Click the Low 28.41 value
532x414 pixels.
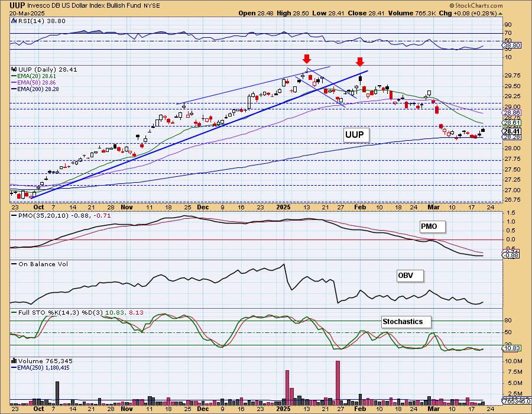(x=328, y=13)
